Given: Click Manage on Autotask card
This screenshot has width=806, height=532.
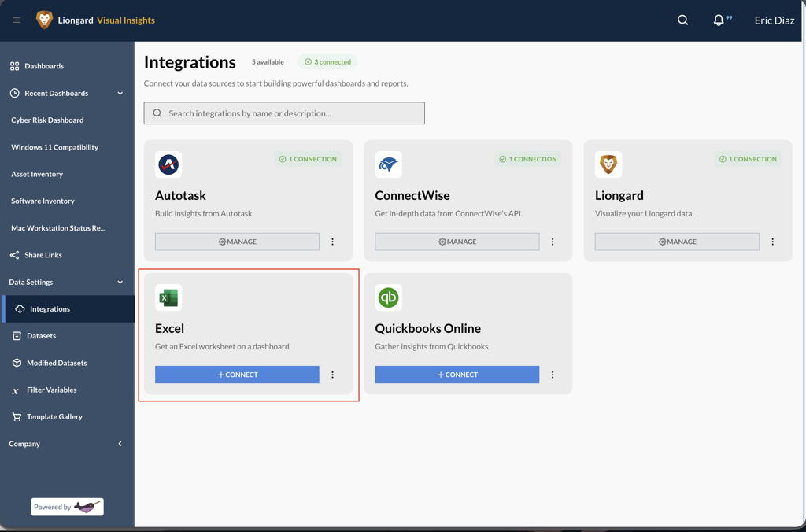Looking at the screenshot, I should tap(237, 242).
